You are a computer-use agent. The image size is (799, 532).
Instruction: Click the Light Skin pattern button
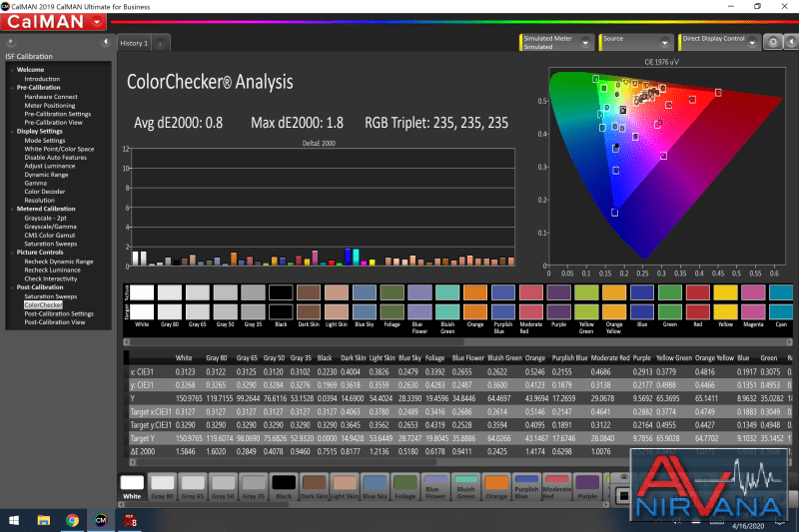pyautogui.click(x=345, y=487)
